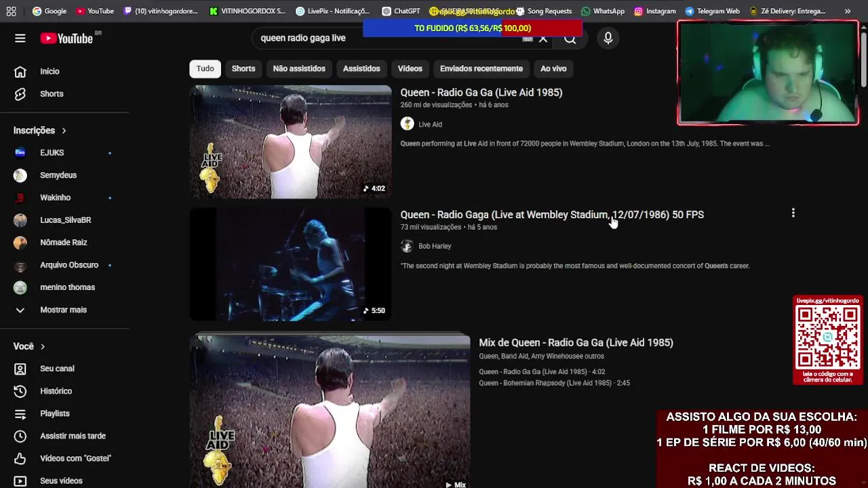Screen dimensions: 868x488
Task: Select the Enviados recentemente filter chip
Action: [481, 68]
